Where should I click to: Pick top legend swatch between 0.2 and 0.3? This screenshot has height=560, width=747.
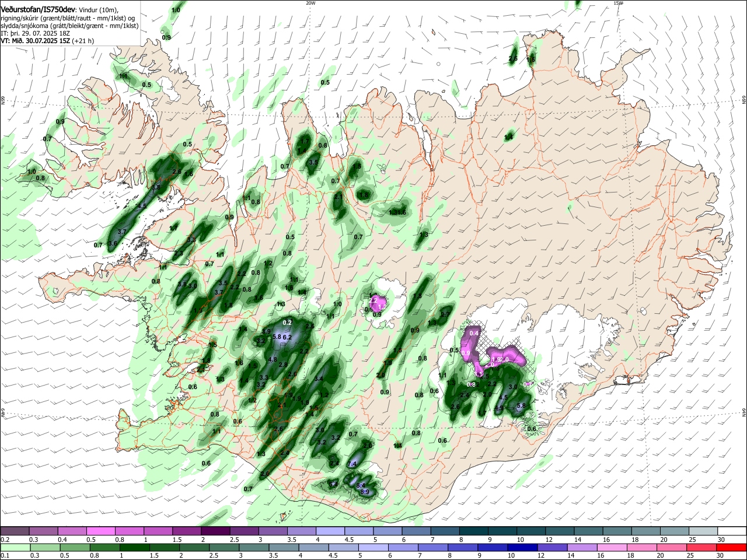click(15, 531)
